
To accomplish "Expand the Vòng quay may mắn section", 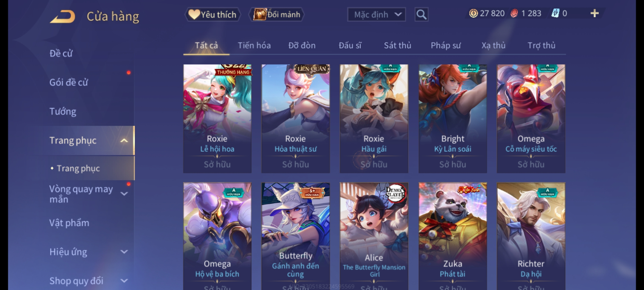I will 124,194.
